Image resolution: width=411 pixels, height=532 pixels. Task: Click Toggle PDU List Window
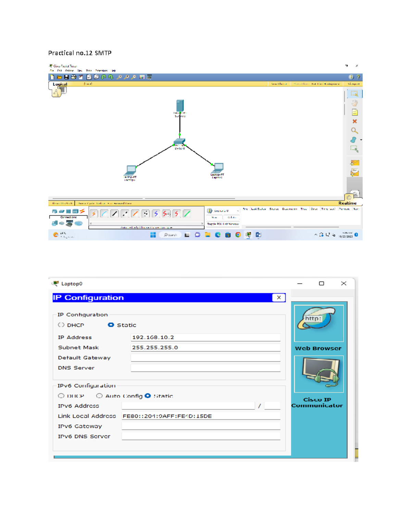point(223,224)
